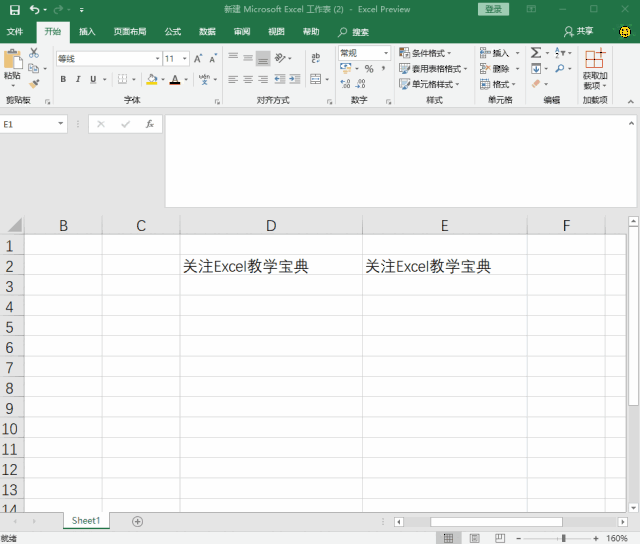Click the Insert Function fx icon
This screenshot has height=544, width=640.
pyautogui.click(x=149, y=124)
